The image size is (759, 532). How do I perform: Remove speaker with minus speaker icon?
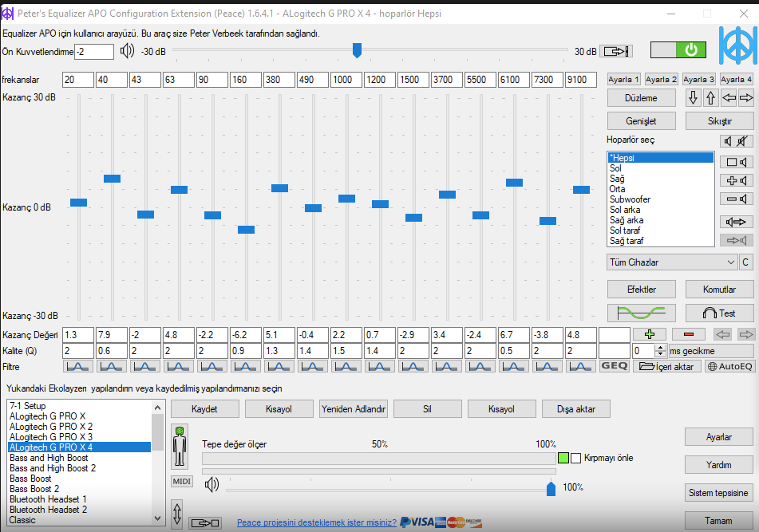(x=736, y=199)
